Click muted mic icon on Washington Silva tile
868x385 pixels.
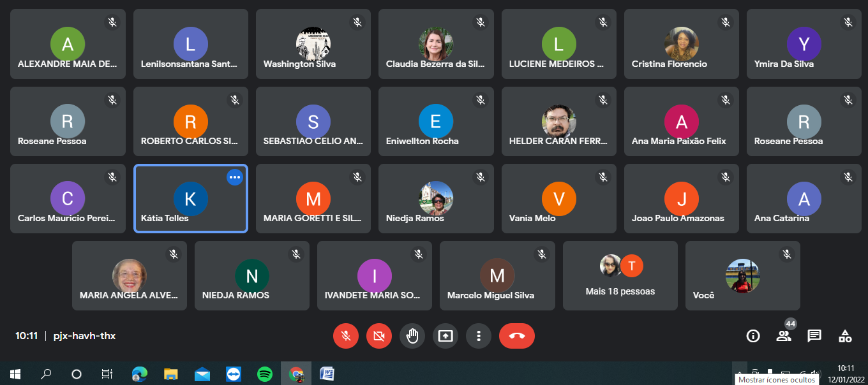357,22
